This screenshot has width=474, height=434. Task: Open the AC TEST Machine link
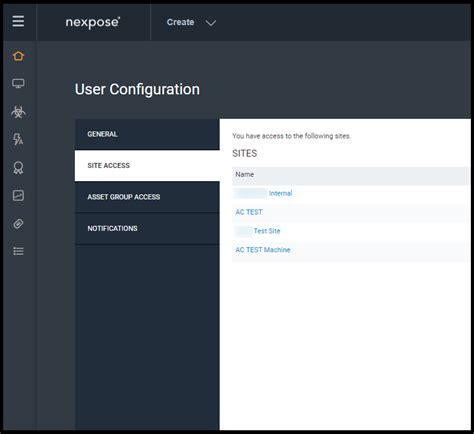pos(263,250)
